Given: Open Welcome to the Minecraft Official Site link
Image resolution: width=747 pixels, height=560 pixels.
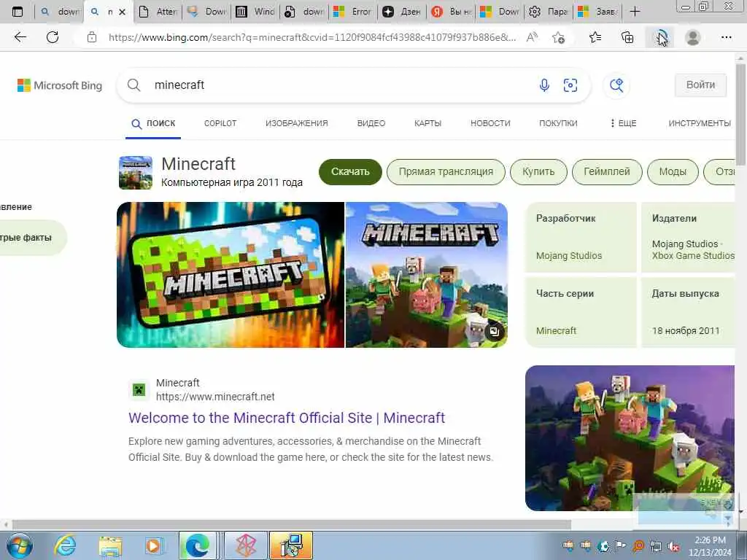Looking at the screenshot, I should [286, 418].
